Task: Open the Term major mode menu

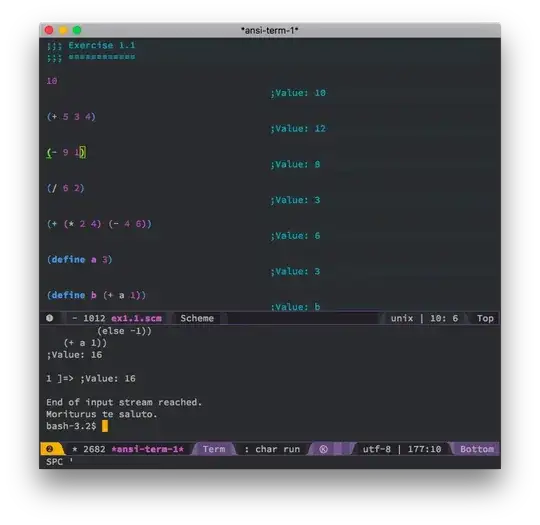Action: pos(214,449)
